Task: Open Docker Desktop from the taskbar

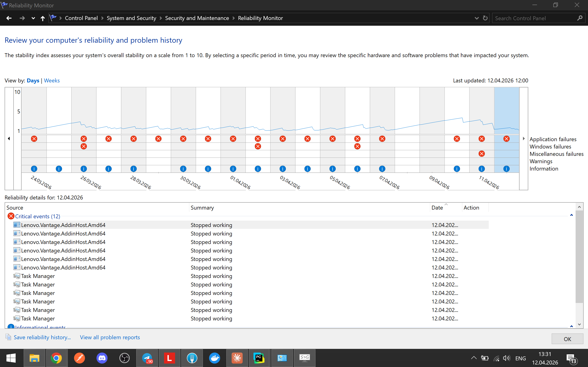Action: pos(214,358)
